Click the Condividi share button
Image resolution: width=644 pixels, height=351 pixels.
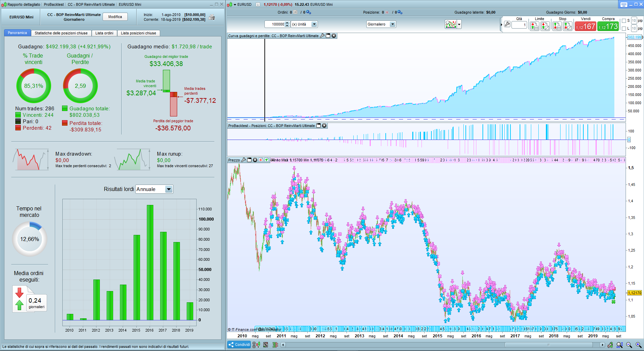point(240,345)
